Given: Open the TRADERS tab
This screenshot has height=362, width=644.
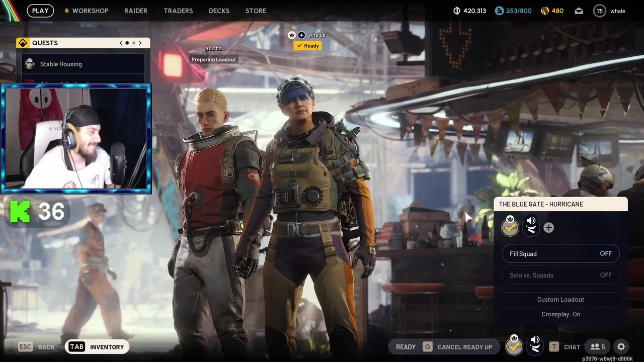Looking at the screenshot, I should [x=178, y=11].
